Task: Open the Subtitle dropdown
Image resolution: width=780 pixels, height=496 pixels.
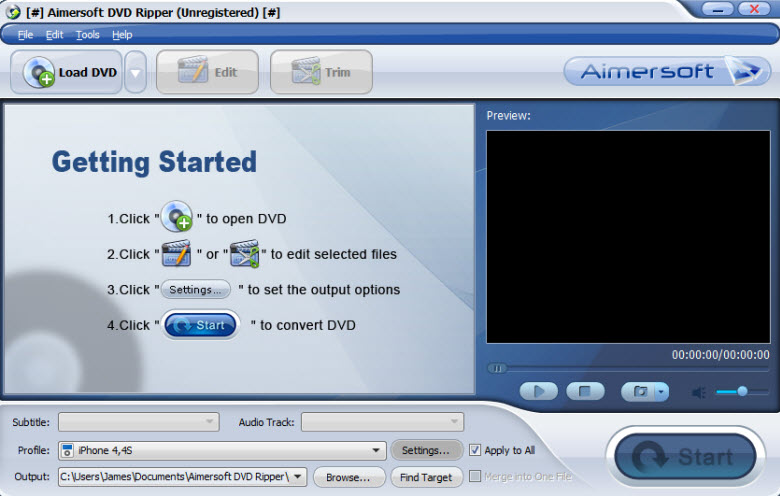Action: [x=139, y=422]
